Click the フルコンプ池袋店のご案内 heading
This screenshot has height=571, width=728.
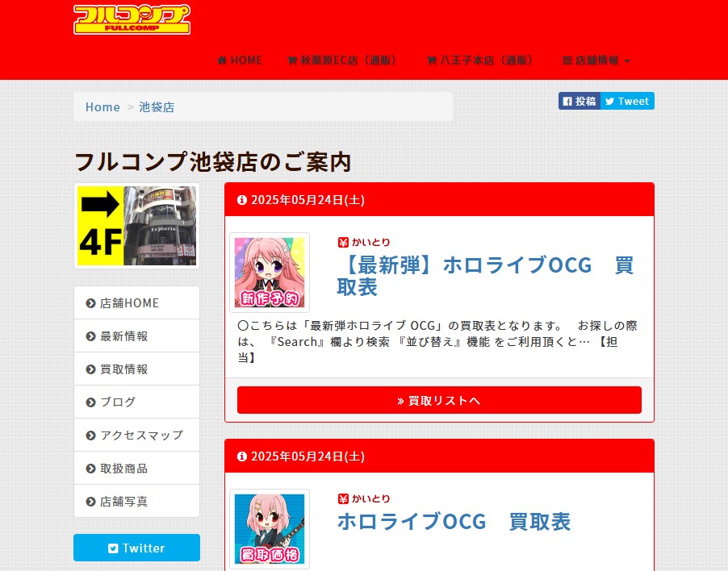(212, 162)
